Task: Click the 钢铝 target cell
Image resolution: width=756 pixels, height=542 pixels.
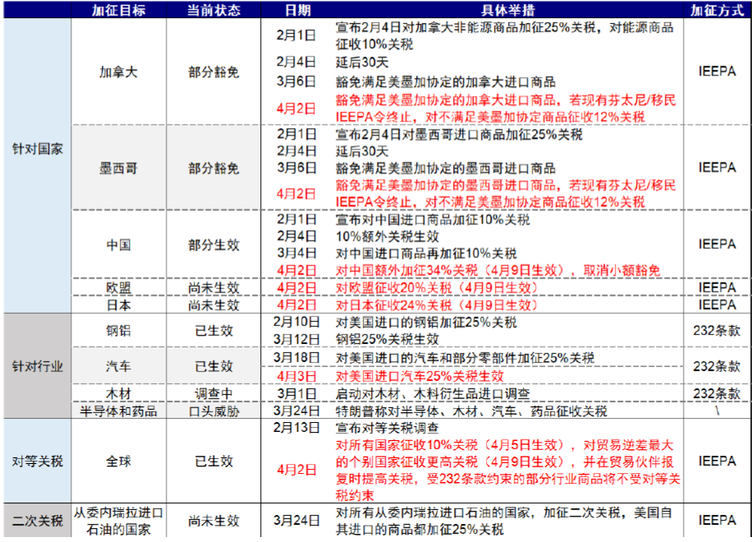Action: pos(118,330)
